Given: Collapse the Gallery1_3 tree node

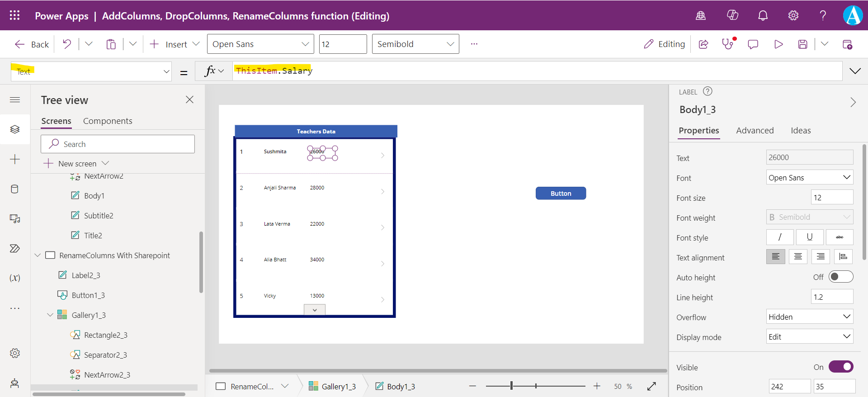Looking at the screenshot, I should click(50, 315).
